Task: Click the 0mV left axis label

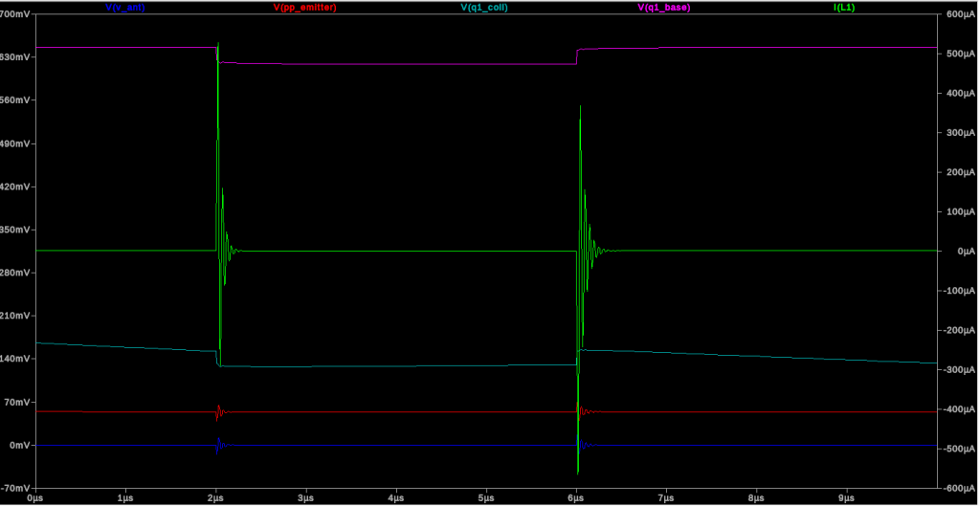Action: 21,446
